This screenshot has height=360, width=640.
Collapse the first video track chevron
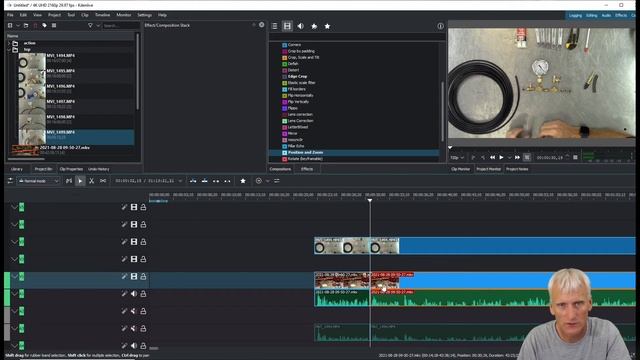pyautogui.click(x=14, y=207)
